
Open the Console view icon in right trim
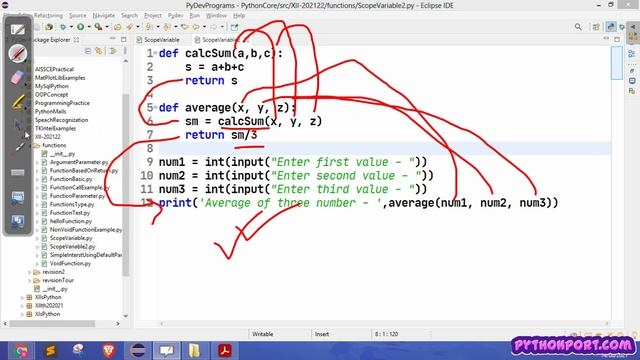(x=632, y=81)
